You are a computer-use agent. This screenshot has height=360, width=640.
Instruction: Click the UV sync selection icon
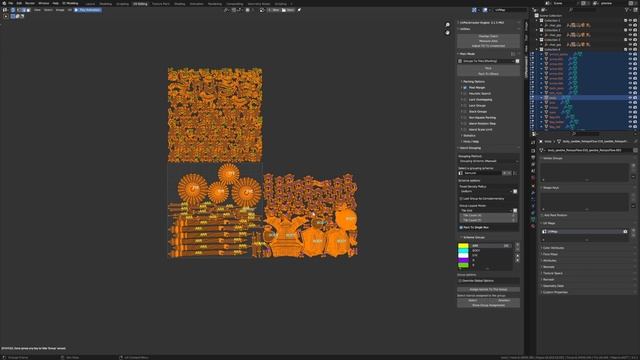[x=13, y=10]
